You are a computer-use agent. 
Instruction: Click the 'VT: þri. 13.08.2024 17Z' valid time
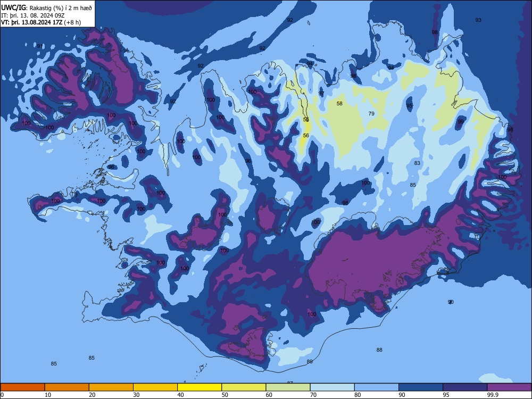click(31, 22)
